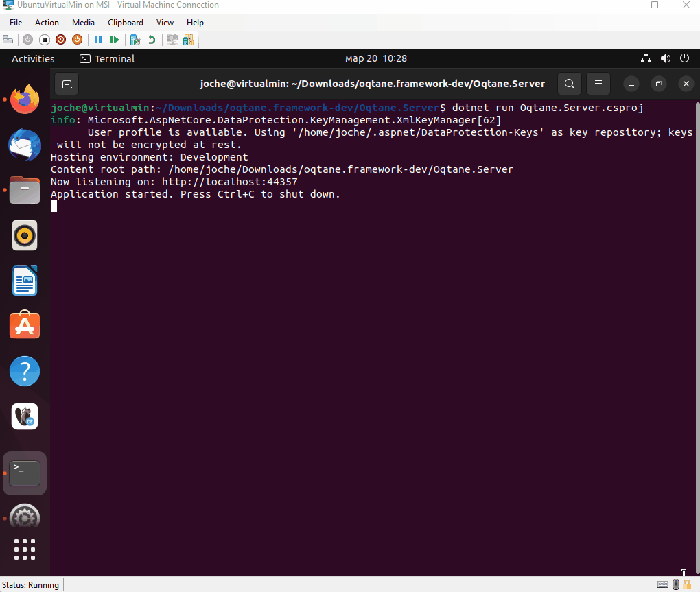Image resolution: width=700 pixels, height=592 pixels.
Task: Click the last Hyper-V toolbar icon
Action: 189,40
